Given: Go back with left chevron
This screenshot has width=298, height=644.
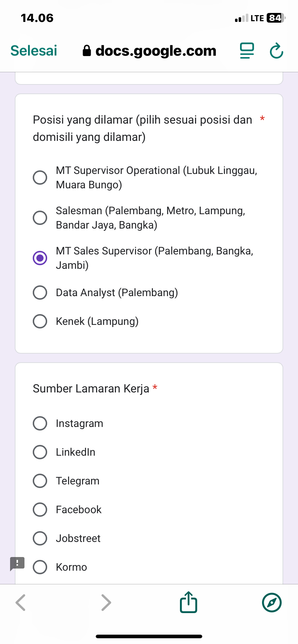Looking at the screenshot, I should pos(21,602).
